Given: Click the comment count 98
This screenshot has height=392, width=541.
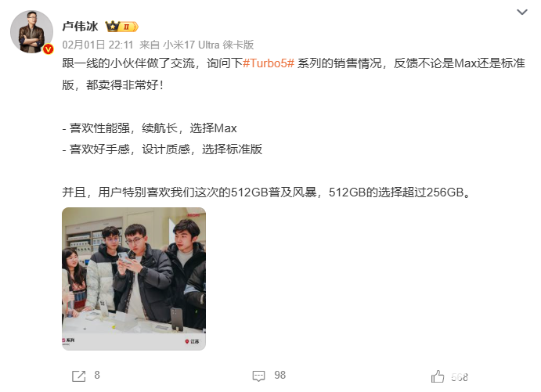Looking at the screenshot, I should pyautogui.click(x=280, y=375).
